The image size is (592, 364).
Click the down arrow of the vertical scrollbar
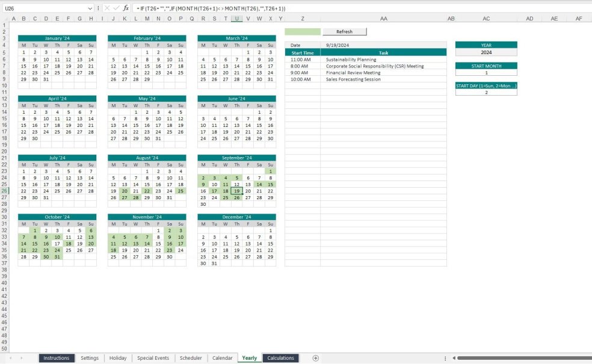[588, 349]
